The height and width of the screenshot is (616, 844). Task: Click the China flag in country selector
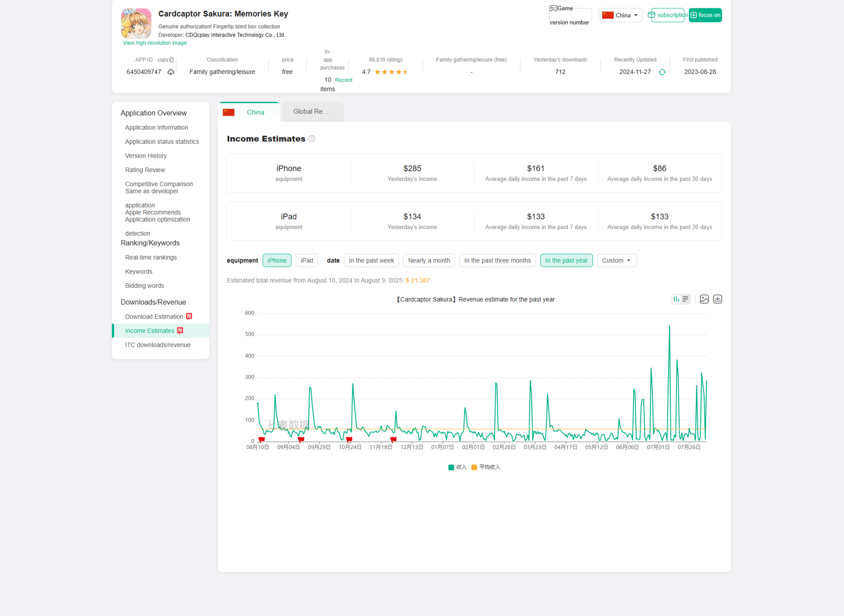pos(608,15)
